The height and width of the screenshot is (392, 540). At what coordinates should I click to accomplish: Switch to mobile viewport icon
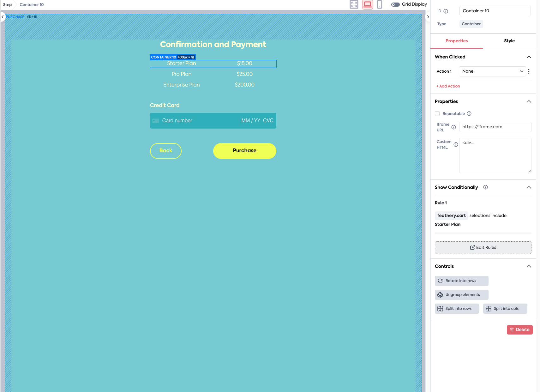[380, 4]
